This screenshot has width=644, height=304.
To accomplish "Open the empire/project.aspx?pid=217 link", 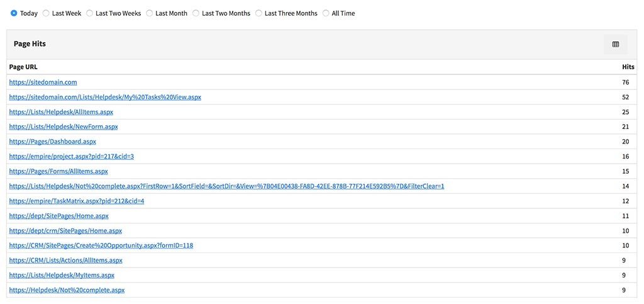I will coord(72,156).
